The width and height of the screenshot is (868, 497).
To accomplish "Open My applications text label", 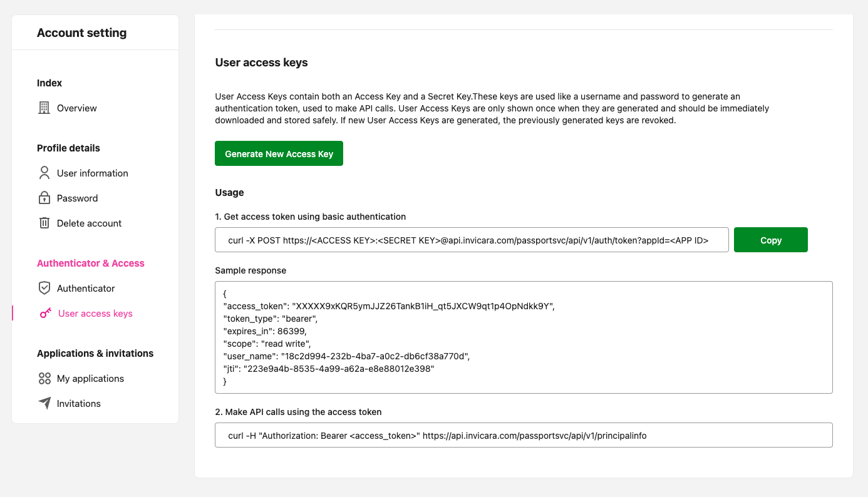I will tap(90, 379).
